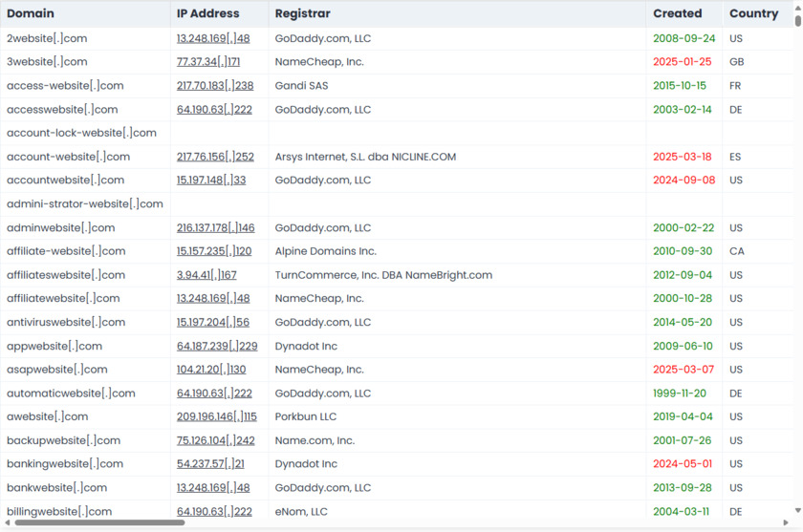
Task: Click the vertical scrollbar thumb
Action: point(798,20)
